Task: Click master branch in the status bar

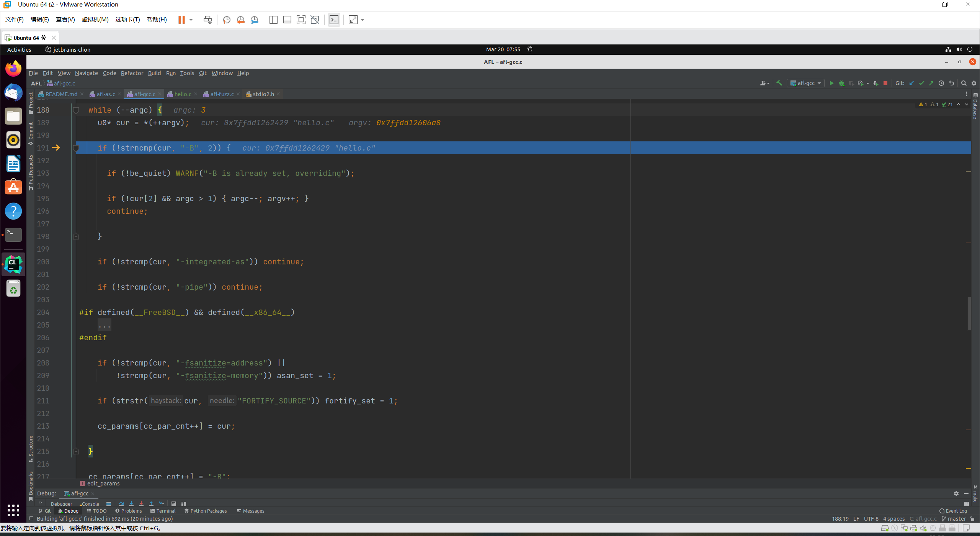Action: click(x=954, y=519)
